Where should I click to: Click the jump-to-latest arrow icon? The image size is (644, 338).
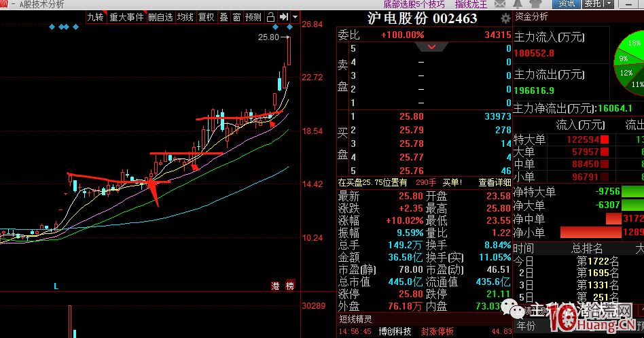(284, 17)
